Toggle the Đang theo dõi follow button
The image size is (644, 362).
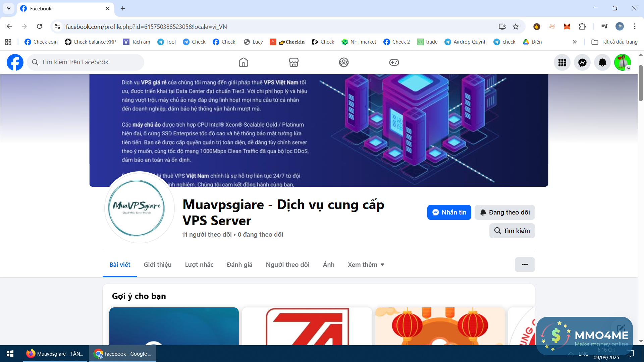click(x=504, y=212)
